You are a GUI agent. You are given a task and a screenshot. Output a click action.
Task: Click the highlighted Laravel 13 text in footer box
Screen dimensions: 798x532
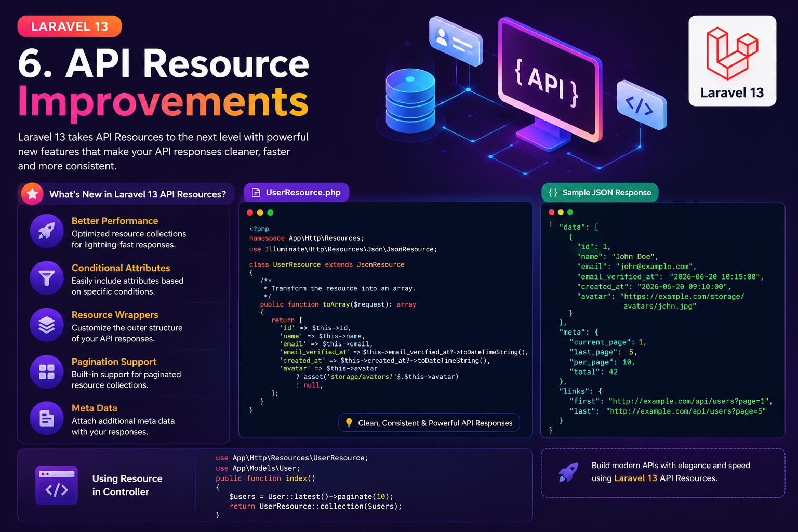tap(635, 478)
